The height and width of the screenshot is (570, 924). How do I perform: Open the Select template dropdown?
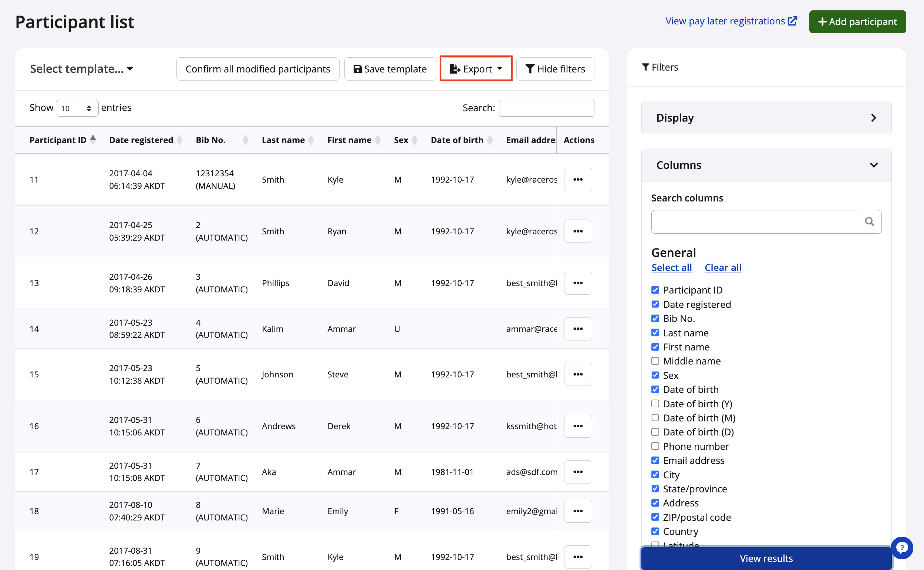81,69
